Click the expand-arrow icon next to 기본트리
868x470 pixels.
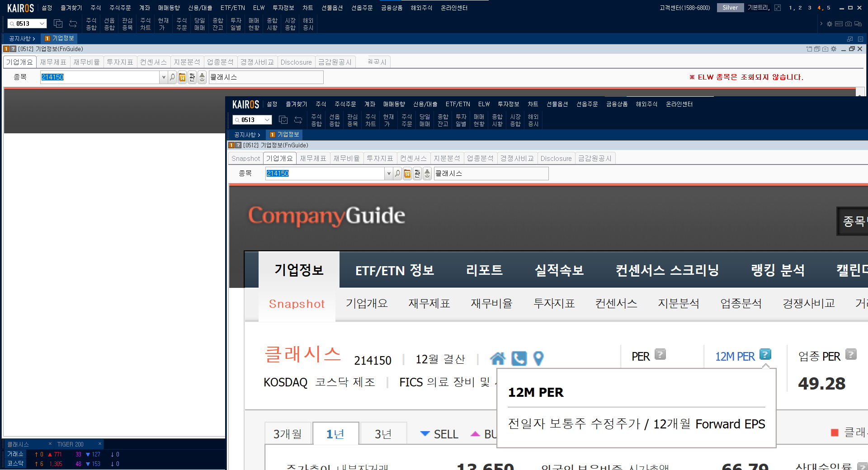click(778, 8)
